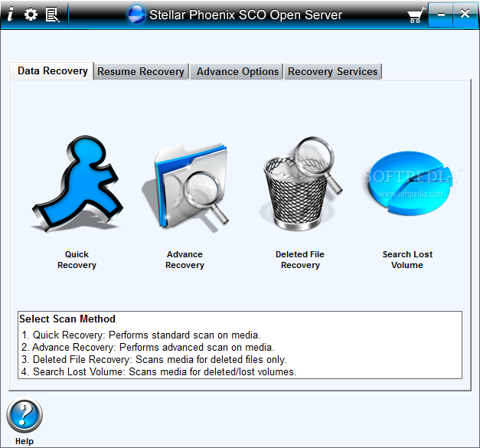Go to Advance Options tab
This screenshot has height=448, width=480.
237,72
